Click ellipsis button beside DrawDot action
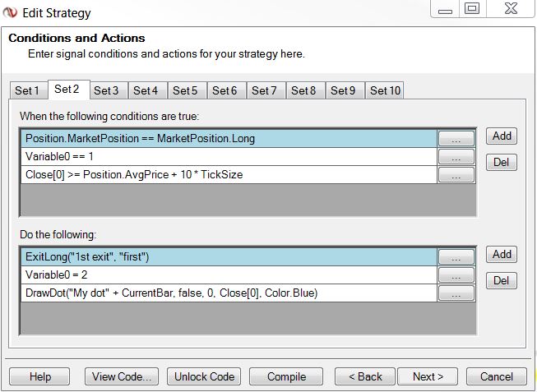The width and height of the screenshot is (537, 392). [456, 293]
